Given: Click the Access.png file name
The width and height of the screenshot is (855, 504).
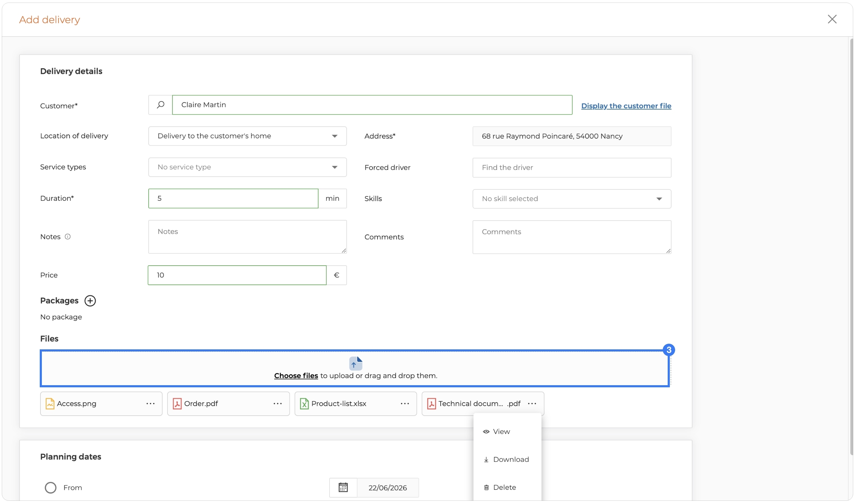Looking at the screenshot, I should click(77, 404).
